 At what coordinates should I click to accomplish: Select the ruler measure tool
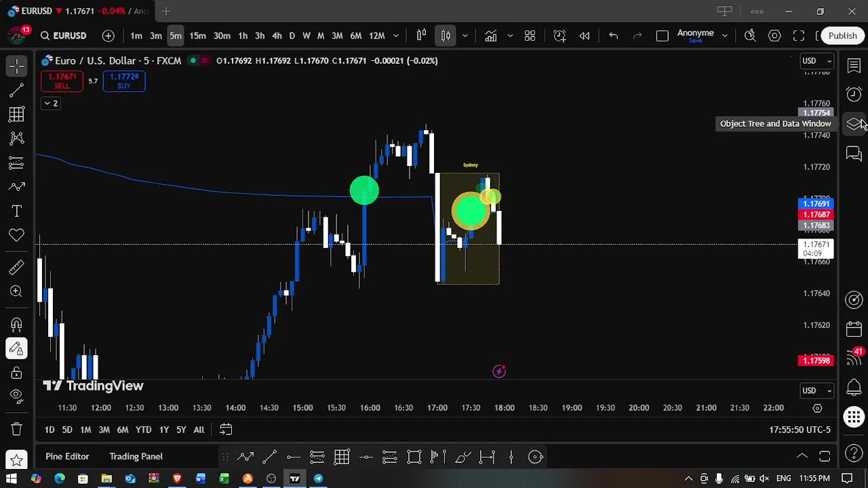point(17,268)
